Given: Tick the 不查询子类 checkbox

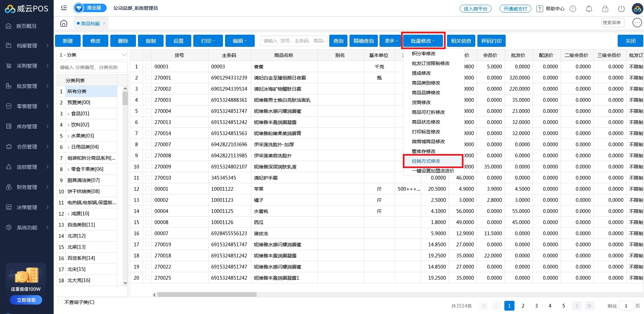Looking at the screenshot, I should 61,302.
